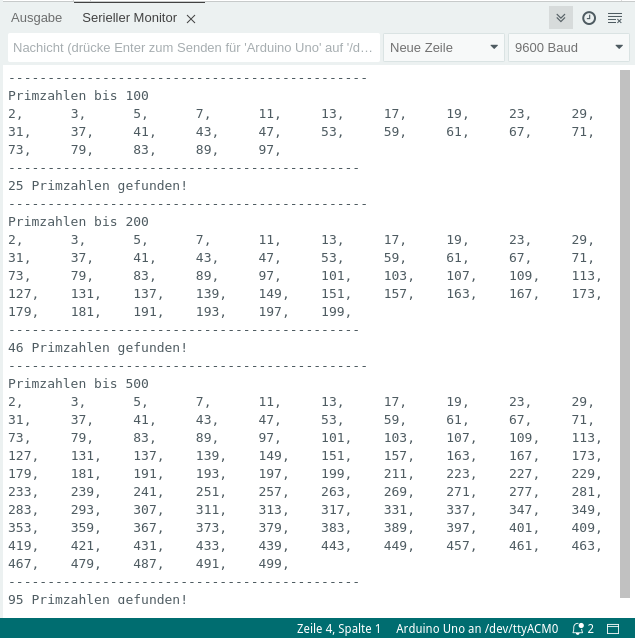Select the Serieller Monitor tab
This screenshot has height=638, width=635.
131,18
